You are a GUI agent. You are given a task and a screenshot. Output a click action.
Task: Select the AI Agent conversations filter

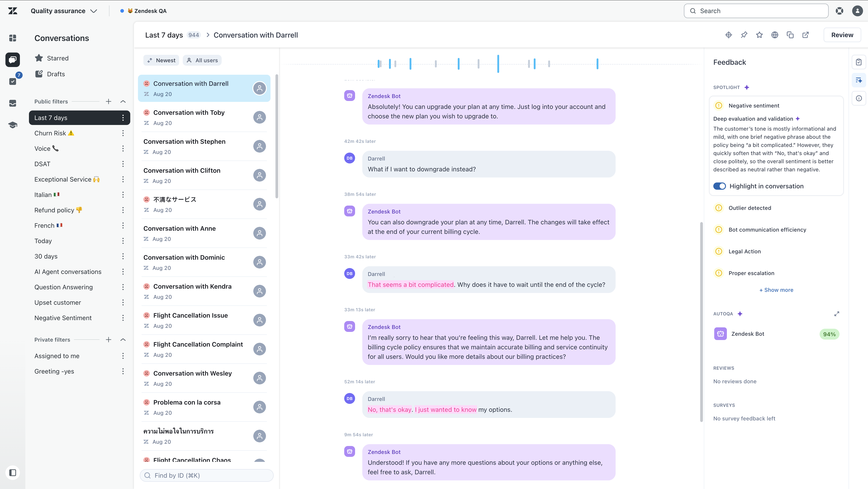(80, 272)
